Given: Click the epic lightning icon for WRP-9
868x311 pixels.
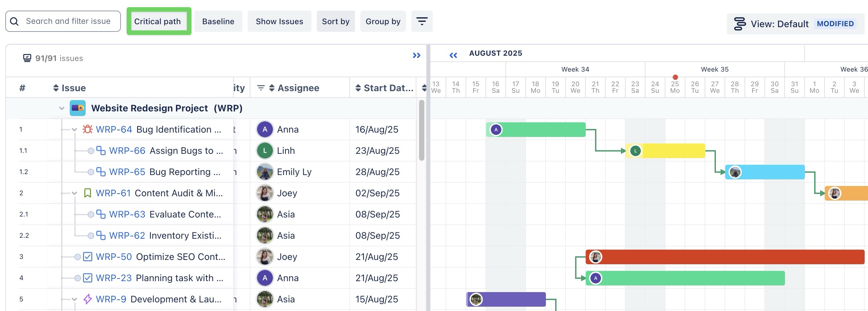Looking at the screenshot, I should (88, 299).
